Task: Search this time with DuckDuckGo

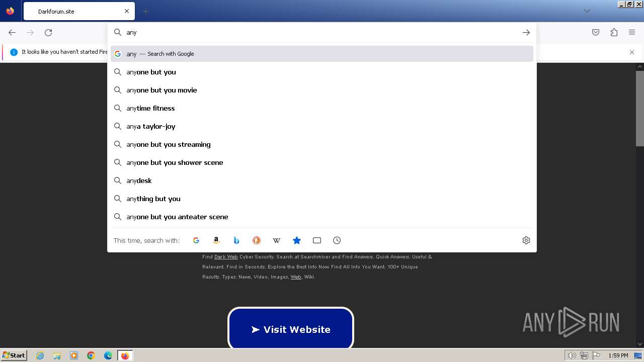Action: click(x=257, y=240)
